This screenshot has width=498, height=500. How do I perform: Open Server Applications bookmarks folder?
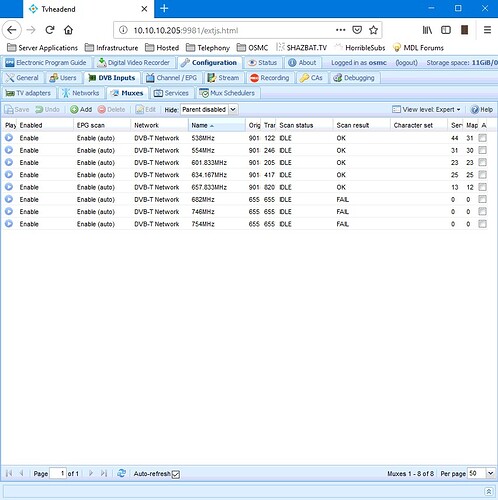click(x=42, y=48)
